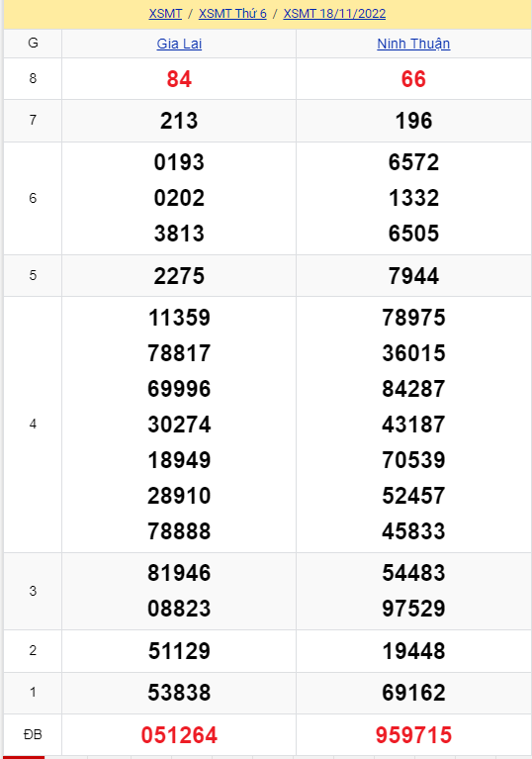The height and width of the screenshot is (759, 532).
Task: Click Ninh Thuận second prize 19448
Action: tap(413, 651)
